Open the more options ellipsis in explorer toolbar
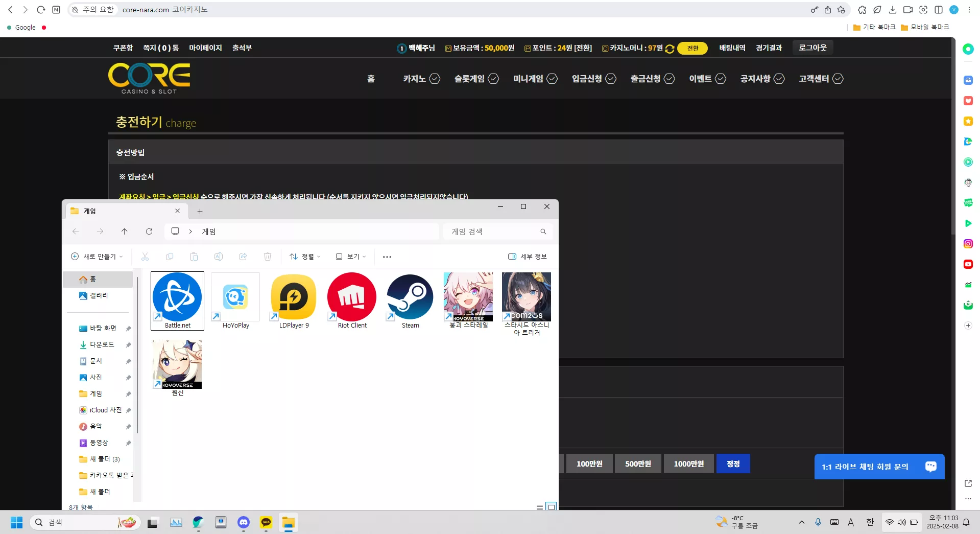The width and height of the screenshot is (980, 534). 387,257
